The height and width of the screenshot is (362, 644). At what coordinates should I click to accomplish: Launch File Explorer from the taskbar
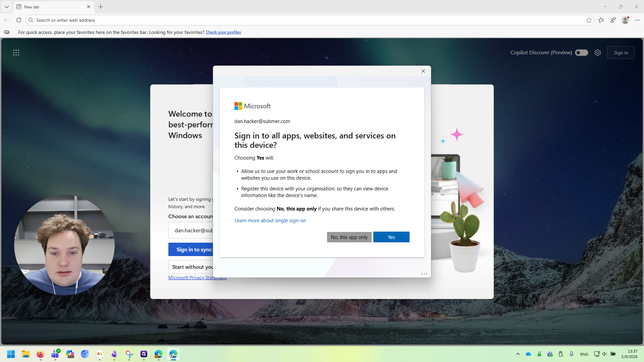[26, 354]
